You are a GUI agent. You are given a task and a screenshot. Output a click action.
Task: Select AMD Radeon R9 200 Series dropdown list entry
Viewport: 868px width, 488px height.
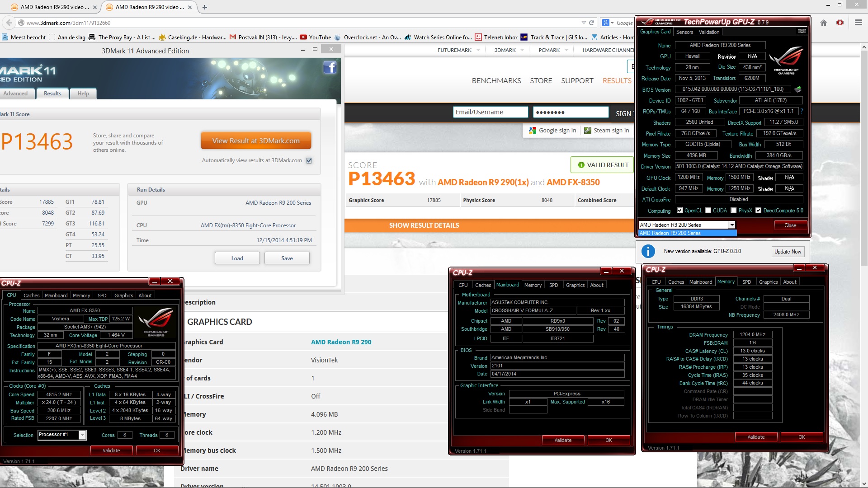[688, 233]
